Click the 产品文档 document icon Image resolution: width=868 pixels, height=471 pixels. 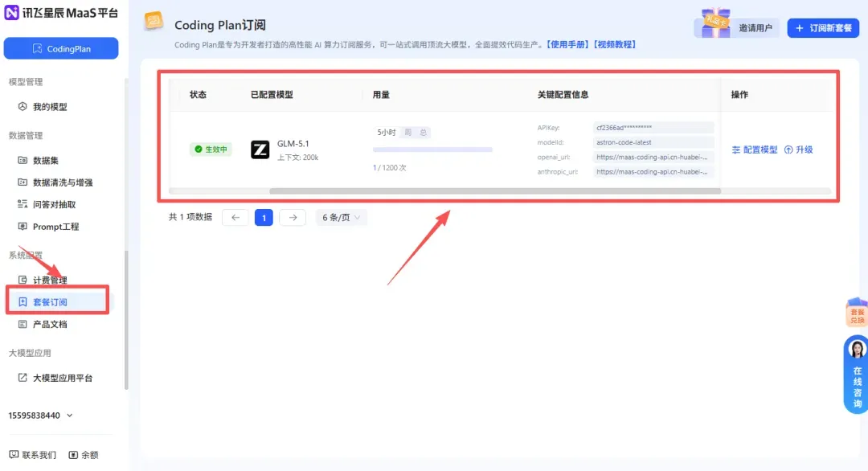[23, 324]
